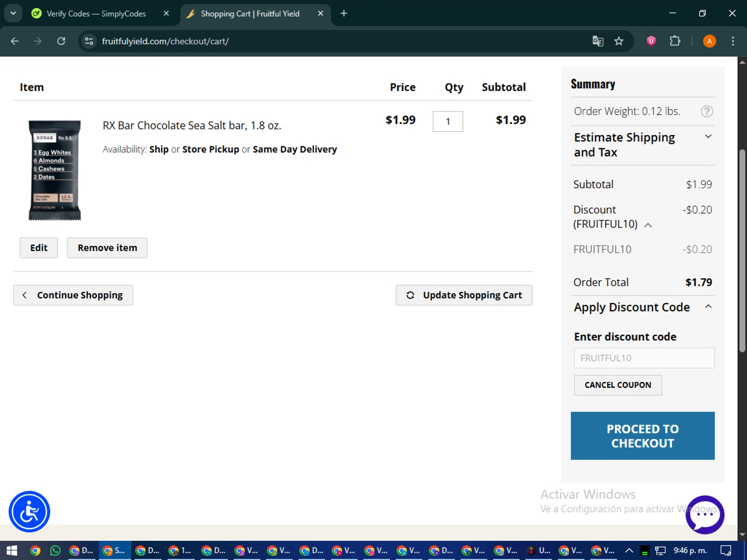Screen dimensions: 747x560
Task: Close the Shopping Cart Fruitful Yield tab
Action: pos(321,13)
